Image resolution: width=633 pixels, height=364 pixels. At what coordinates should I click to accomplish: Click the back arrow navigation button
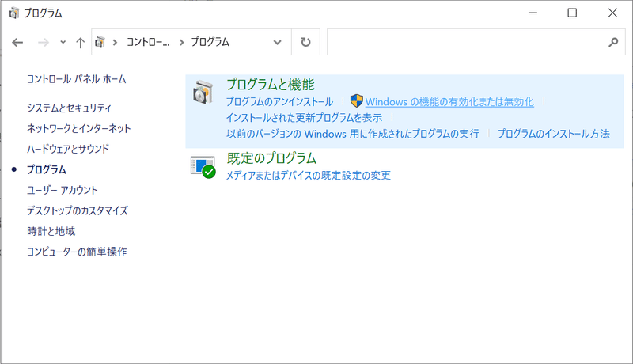(17, 42)
